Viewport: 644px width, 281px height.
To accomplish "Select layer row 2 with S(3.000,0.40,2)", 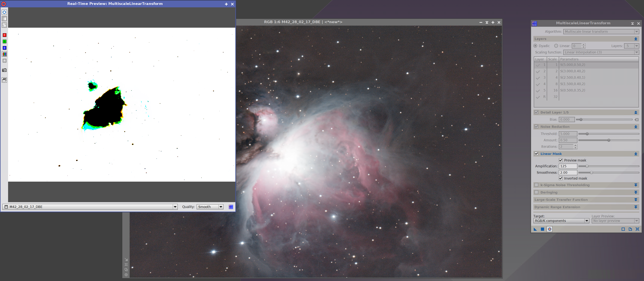I will 586,71.
